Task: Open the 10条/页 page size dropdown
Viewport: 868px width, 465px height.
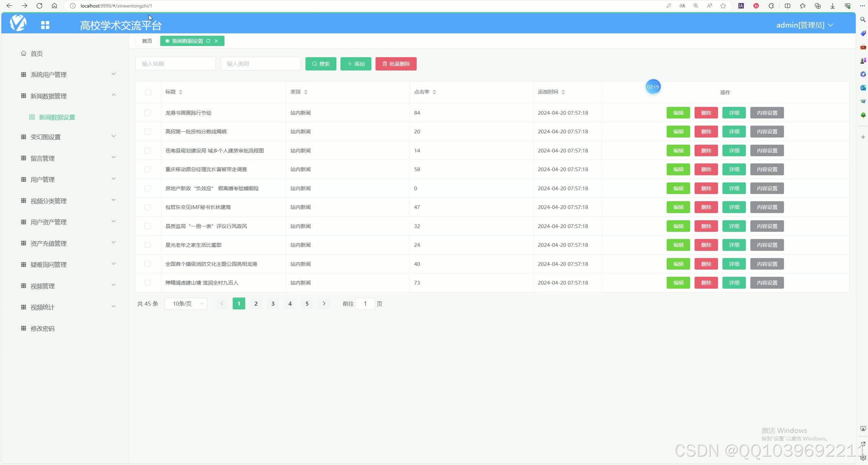Action: click(186, 303)
